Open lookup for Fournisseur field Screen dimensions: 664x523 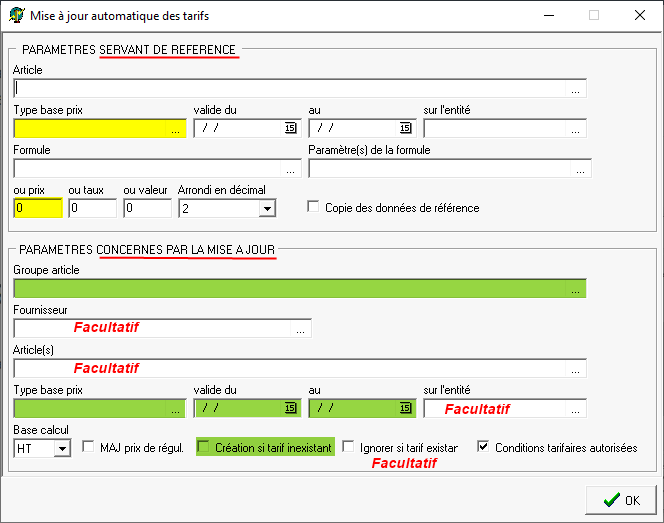pyautogui.click(x=301, y=329)
